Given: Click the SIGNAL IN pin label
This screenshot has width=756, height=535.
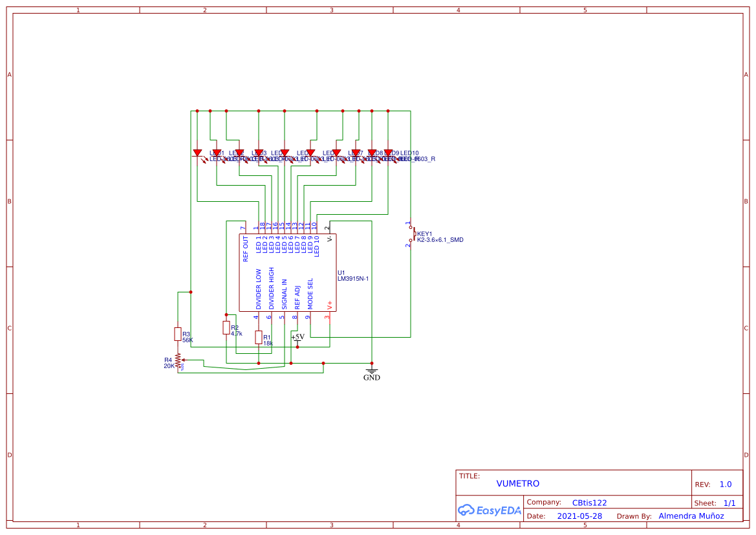Looking at the screenshot, I should (285, 294).
